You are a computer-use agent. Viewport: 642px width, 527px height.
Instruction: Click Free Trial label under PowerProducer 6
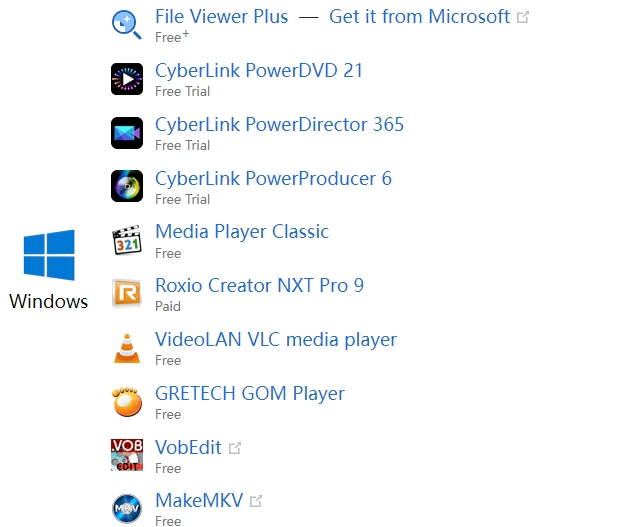point(183,199)
